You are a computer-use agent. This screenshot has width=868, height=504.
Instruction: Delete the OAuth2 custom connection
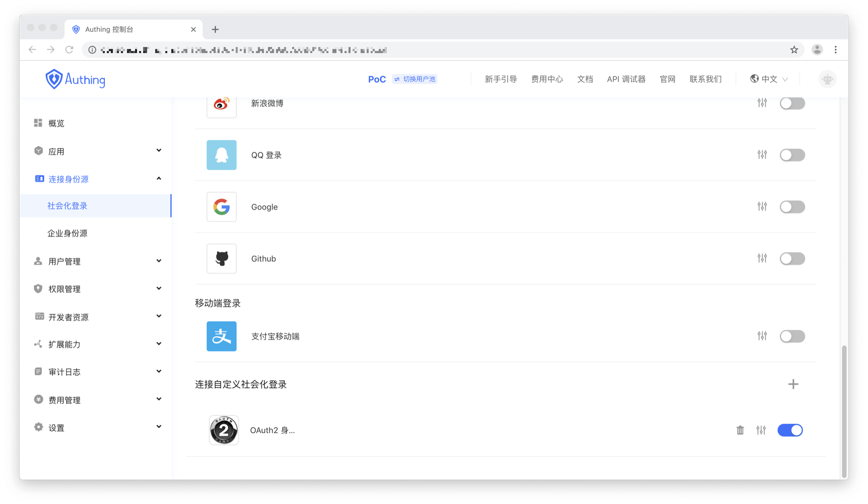(x=740, y=430)
